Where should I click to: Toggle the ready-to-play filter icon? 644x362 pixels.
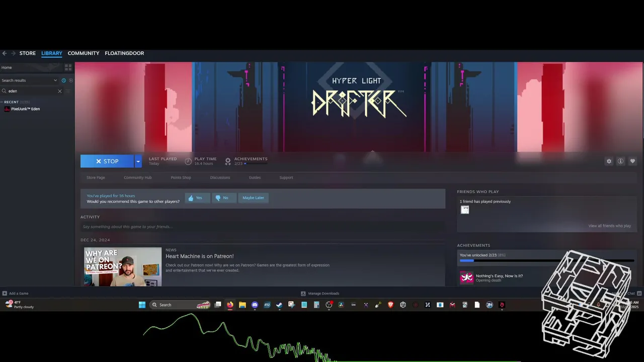pos(70,80)
